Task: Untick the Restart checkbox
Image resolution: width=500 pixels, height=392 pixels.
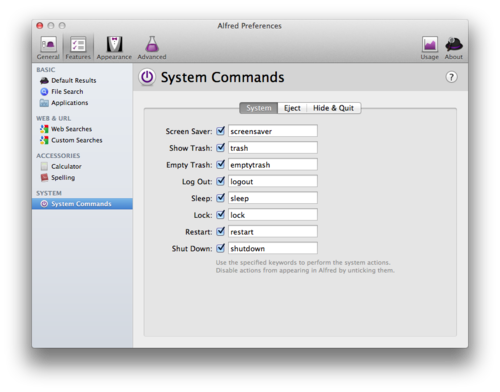Action: coord(221,231)
